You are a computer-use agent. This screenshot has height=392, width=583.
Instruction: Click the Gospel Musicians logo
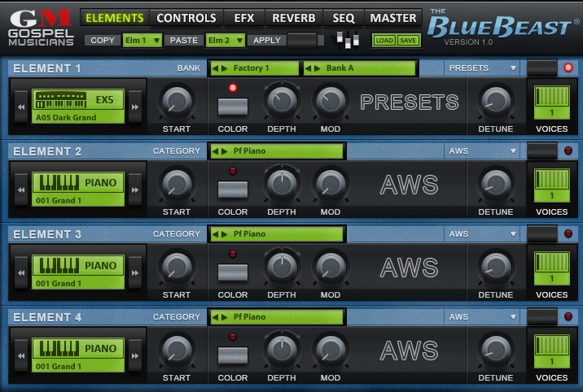[x=41, y=28]
